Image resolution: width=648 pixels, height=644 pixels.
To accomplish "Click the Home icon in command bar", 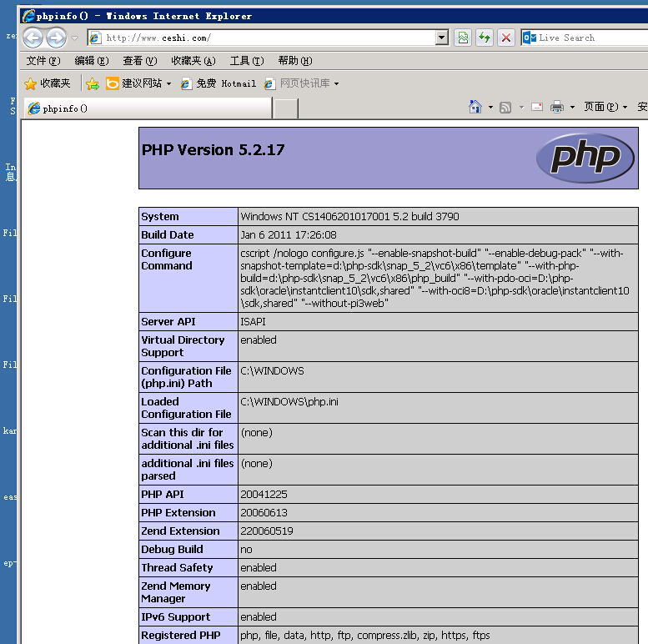I will tap(475, 107).
